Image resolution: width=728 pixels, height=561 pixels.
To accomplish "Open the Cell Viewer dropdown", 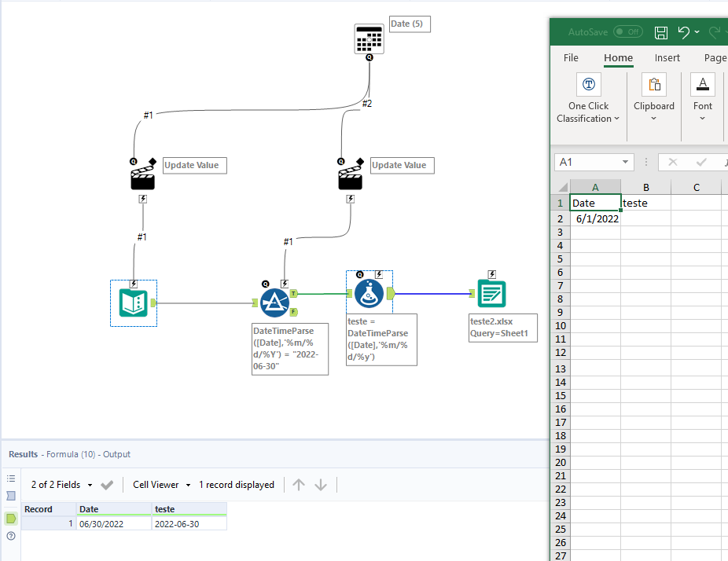I will [x=160, y=484].
